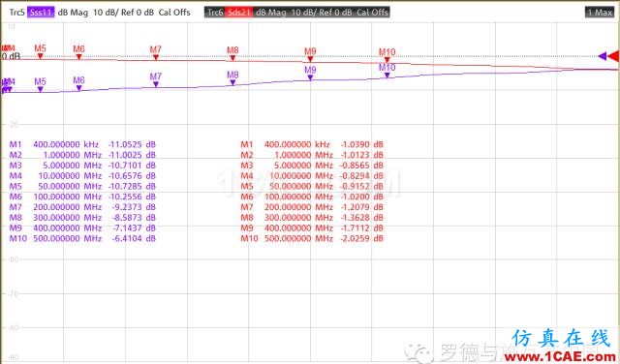The image size is (620, 364).
Task: Click red marker row M3 5.000000 MHz -0.8565 dB
Action: (x=312, y=166)
